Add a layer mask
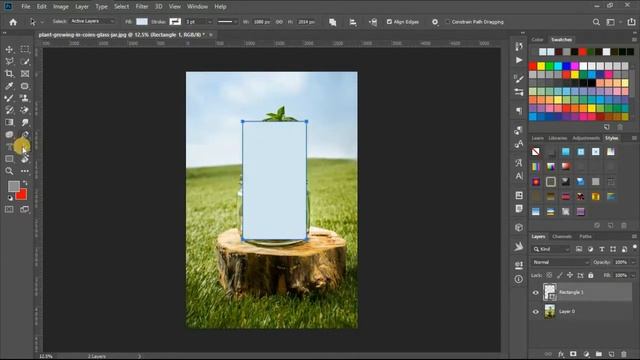Image resolution: width=640 pixels, height=360 pixels. pos(573,354)
